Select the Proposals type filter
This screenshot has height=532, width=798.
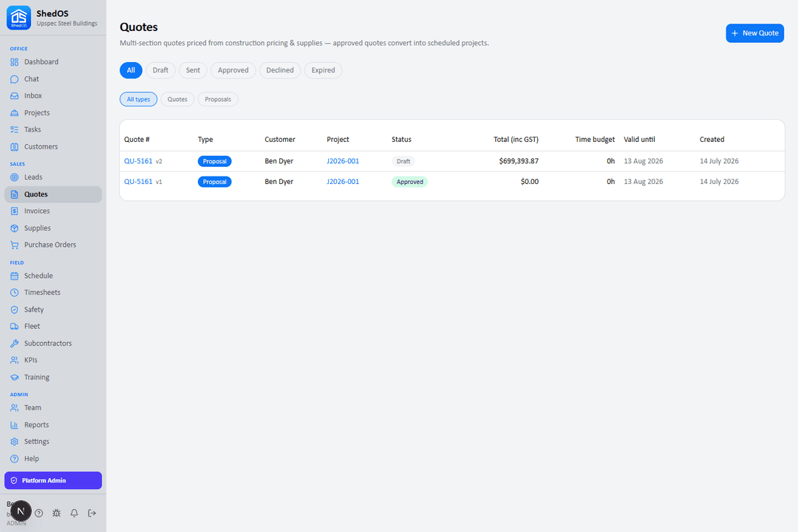218,99
